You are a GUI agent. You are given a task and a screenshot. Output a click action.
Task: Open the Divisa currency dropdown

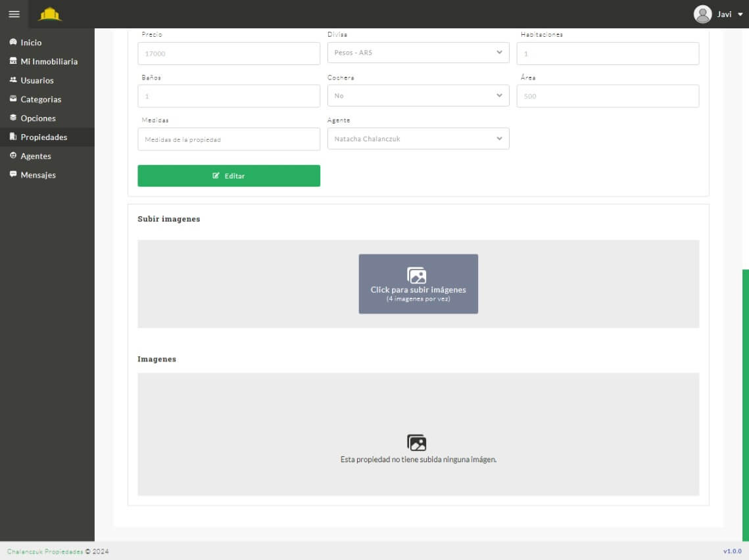pyautogui.click(x=418, y=53)
